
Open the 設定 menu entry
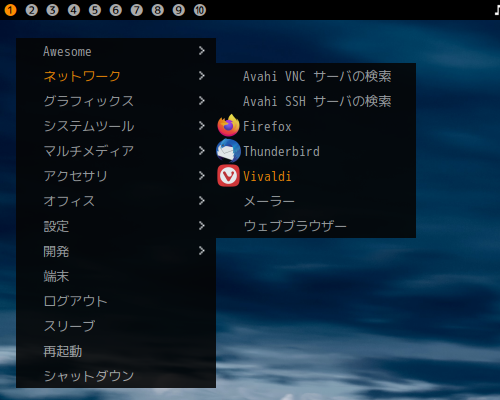(x=116, y=226)
